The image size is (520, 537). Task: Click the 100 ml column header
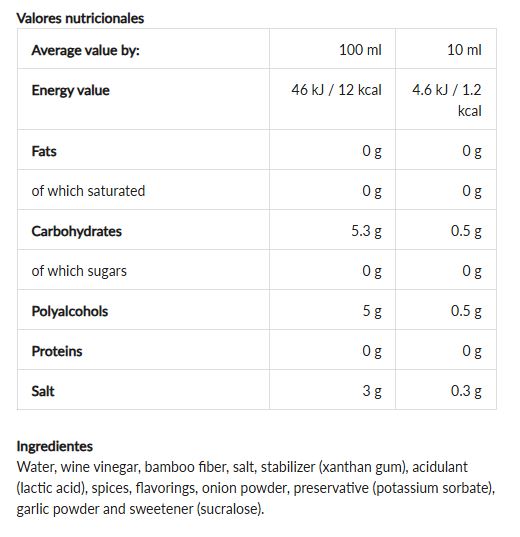[x=360, y=50]
